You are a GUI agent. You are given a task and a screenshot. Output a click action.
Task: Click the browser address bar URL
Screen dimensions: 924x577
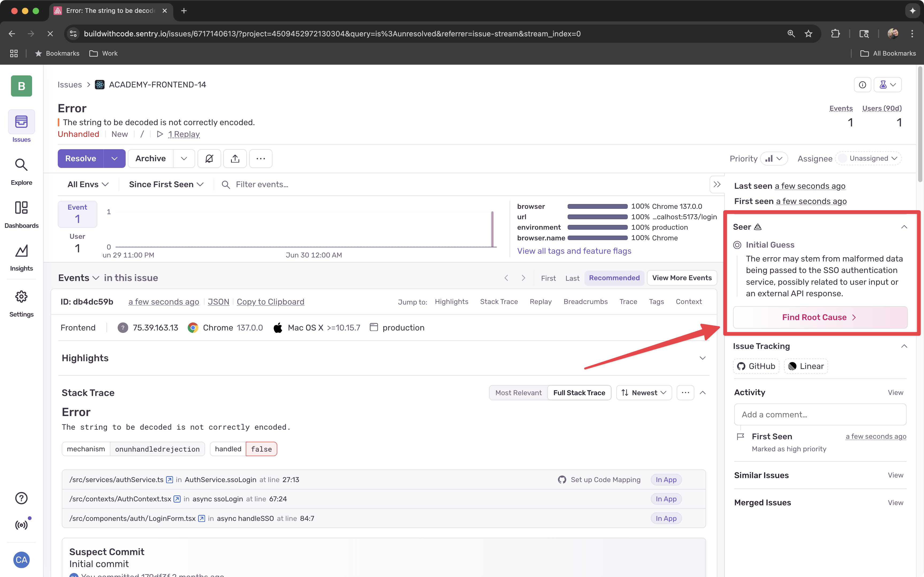[x=332, y=34]
